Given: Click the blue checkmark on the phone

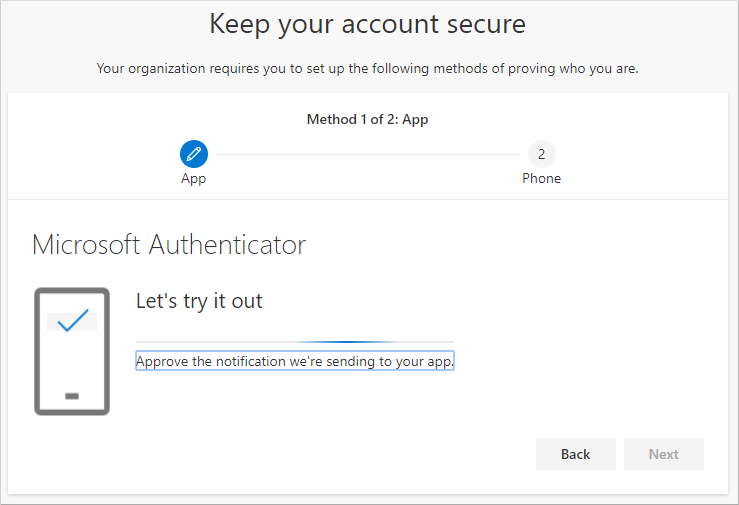Looking at the screenshot, I should pos(72,322).
